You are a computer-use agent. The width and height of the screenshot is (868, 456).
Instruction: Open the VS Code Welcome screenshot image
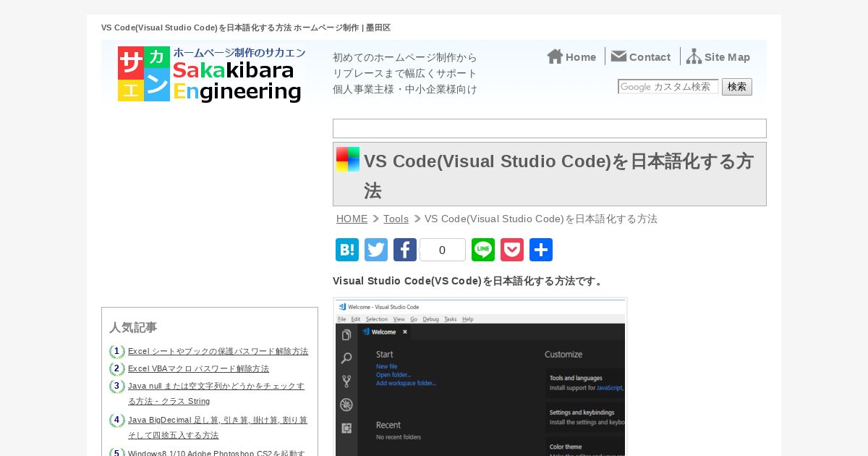[x=480, y=377]
